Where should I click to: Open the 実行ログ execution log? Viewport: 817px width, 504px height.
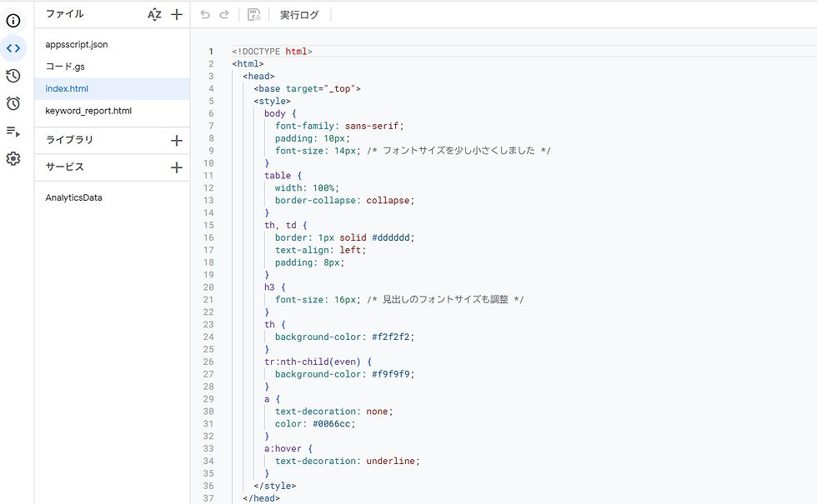(x=299, y=15)
